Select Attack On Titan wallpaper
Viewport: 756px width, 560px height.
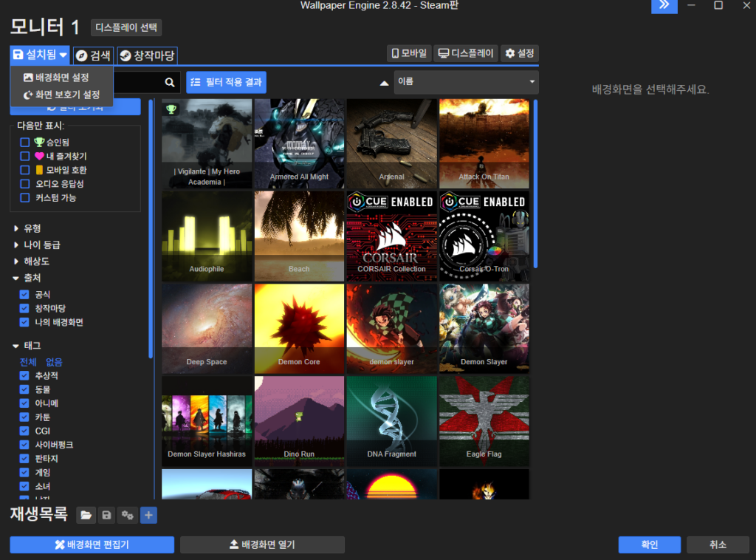click(484, 144)
